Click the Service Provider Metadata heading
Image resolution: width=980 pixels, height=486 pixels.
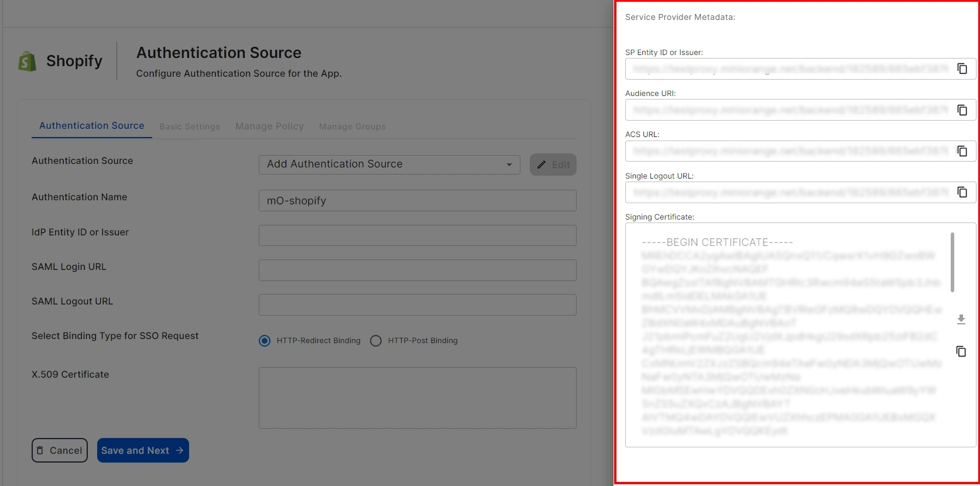pyautogui.click(x=680, y=17)
